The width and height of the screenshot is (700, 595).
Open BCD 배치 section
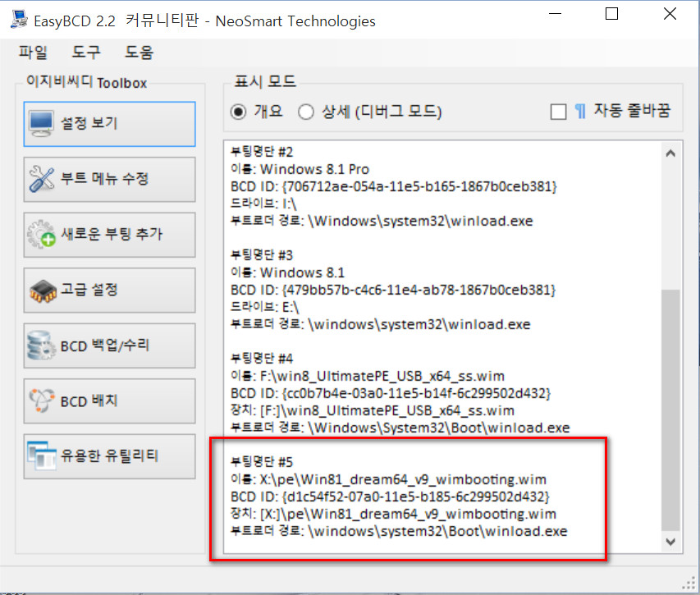[109, 400]
